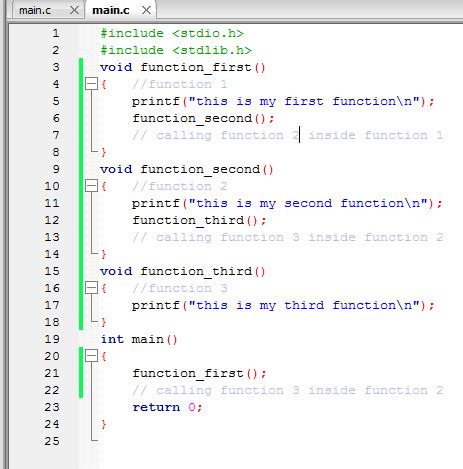This screenshot has height=469, width=463.
Task: Click line number 1 in the gutter
Action: 56,33
